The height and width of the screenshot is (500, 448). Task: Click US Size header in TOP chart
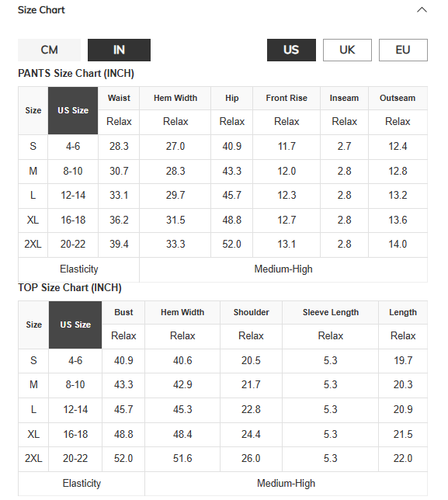[x=75, y=325]
